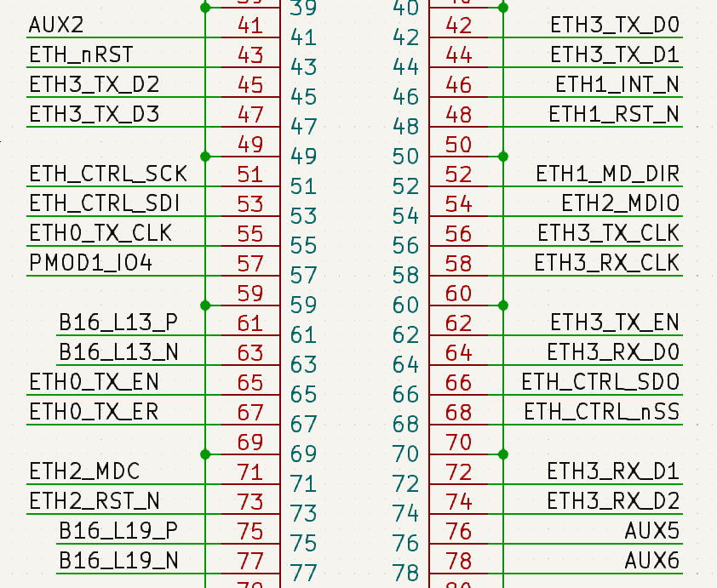Click the ETH_CTRL_SDO net label
The width and height of the screenshot is (717, 588).
600,382
